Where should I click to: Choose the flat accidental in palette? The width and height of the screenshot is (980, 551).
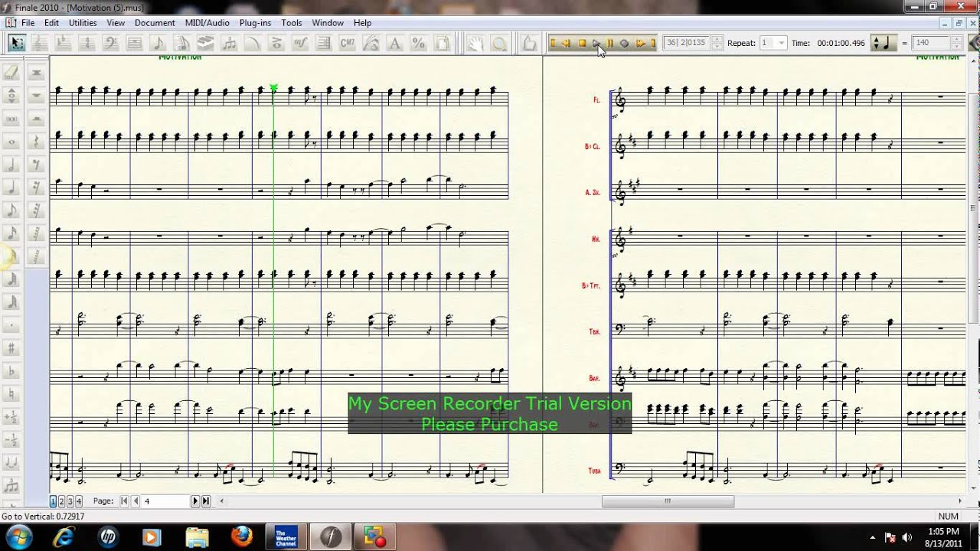pyautogui.click(x=11, y=371)
